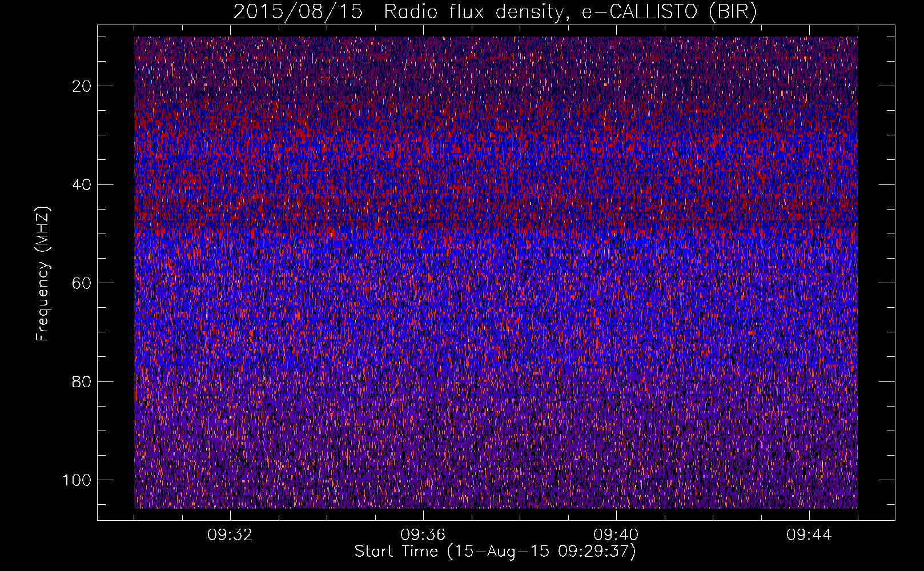Click the 'Start Time (15-Aug-15 09:29:37)' label
Viewport: 924px width, 571px height.
[495, 552]
